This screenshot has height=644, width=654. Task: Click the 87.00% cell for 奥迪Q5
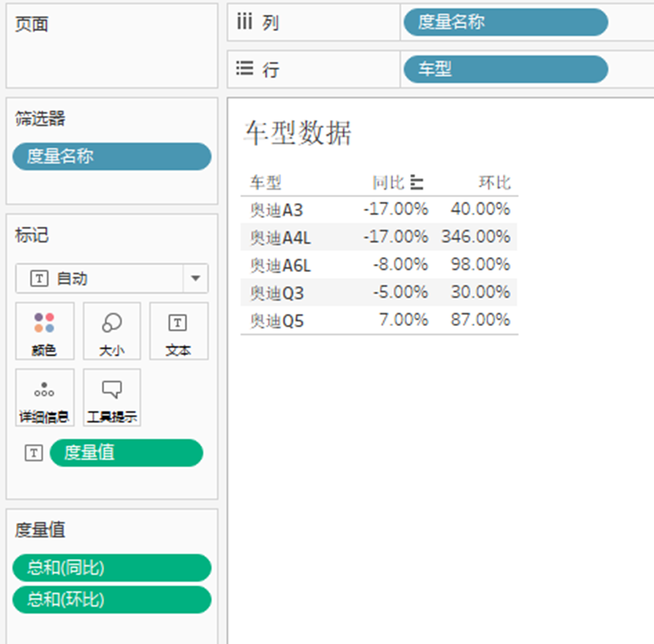pyautogui.click(x=481, y=319)
